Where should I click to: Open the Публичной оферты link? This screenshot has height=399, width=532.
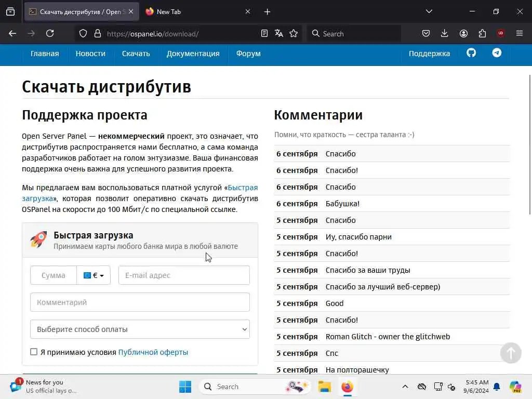pyautogui.click(x=153, y=352)
